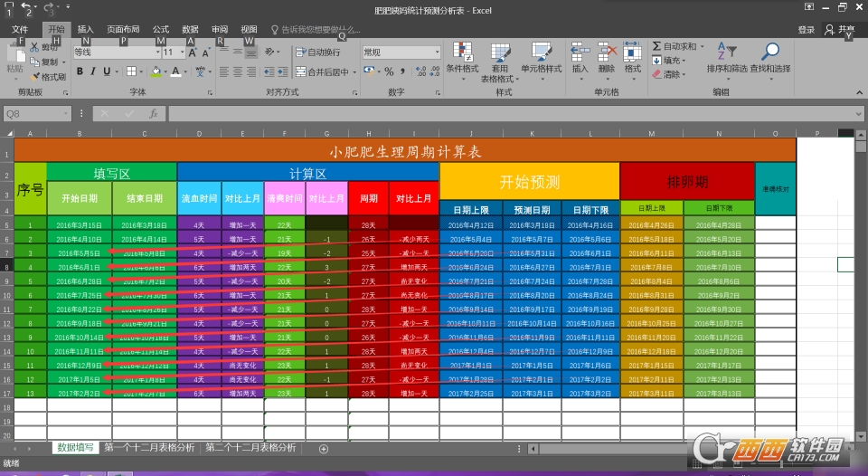Click the Tell Me search box
This screenshot has height=476, width=868.
point(316,29)
